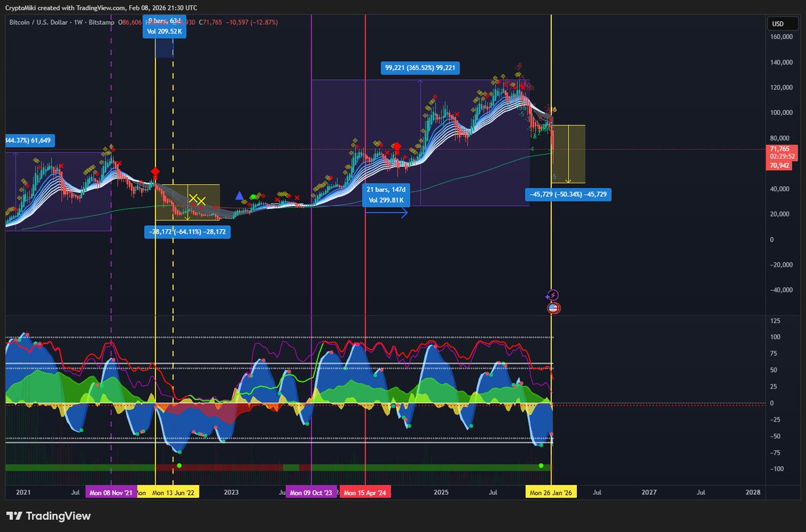Select the blue triangle marker near 2023
806x532 pixels.
pos(239,195)
